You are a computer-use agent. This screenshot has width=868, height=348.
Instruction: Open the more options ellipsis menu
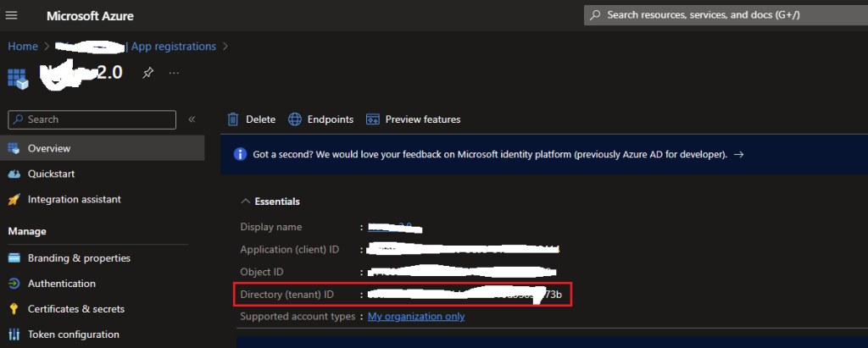(x=174, y=73)
